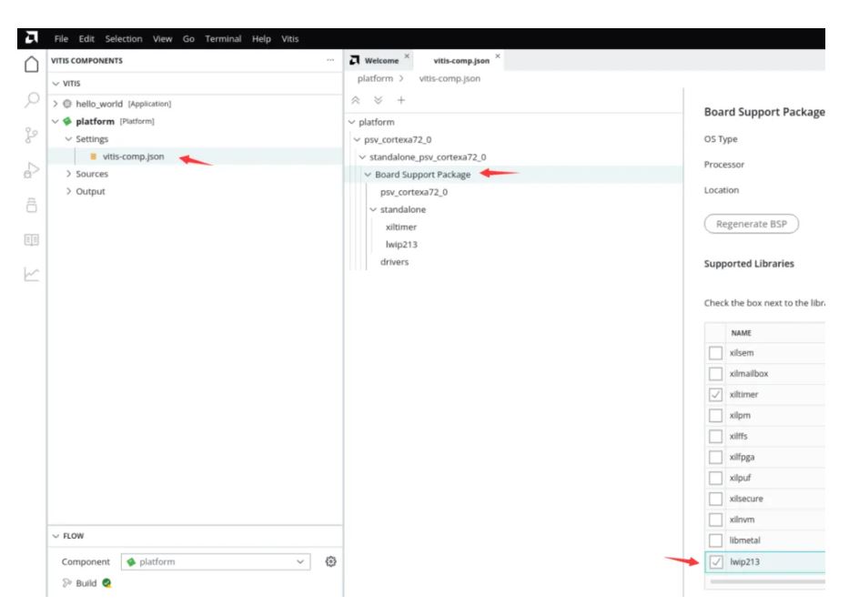Screen dimensions: 849x616
Task: Open the Source Control sidebar icon
Action: coord(32,135)
